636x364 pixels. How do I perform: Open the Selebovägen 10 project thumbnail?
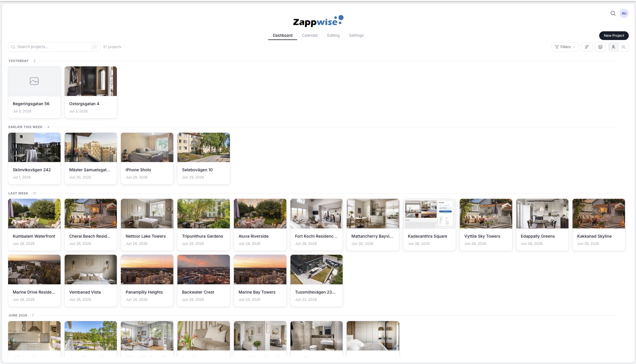(203, 147)
